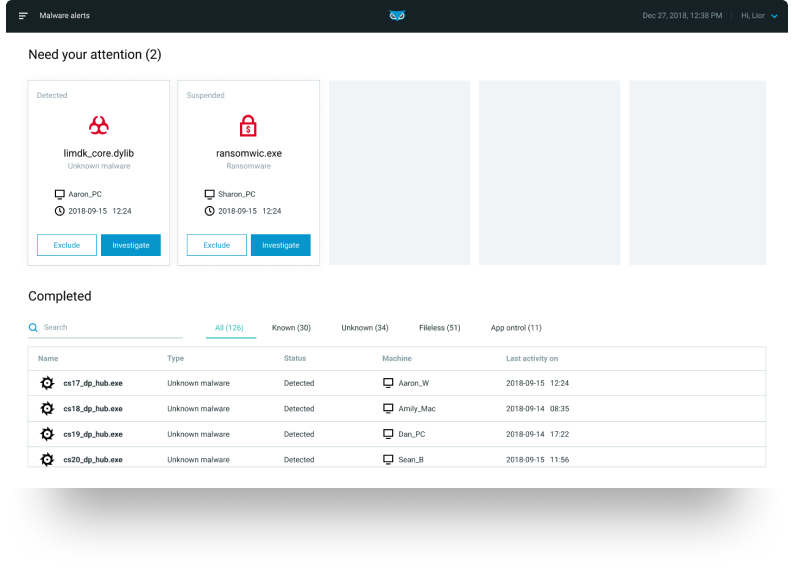Open the cs17_dp_hub.exe entry
This screenshot has height=570, width=792.
pos(93,383)
